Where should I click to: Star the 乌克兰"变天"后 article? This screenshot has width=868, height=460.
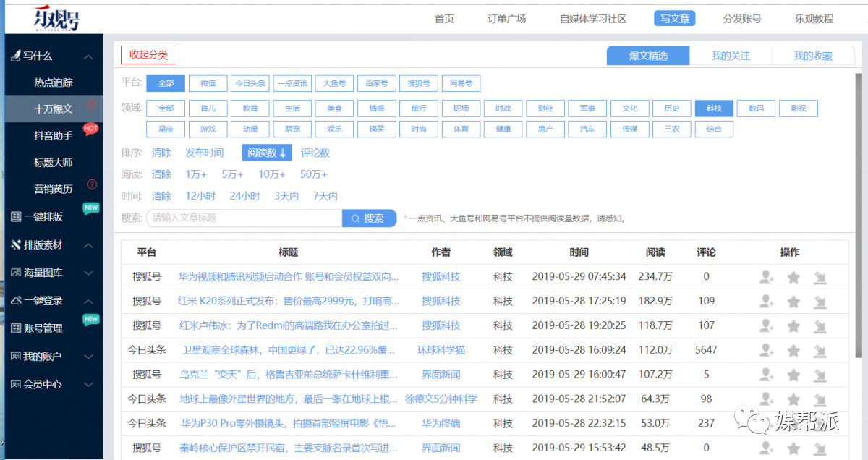[793, 375]
